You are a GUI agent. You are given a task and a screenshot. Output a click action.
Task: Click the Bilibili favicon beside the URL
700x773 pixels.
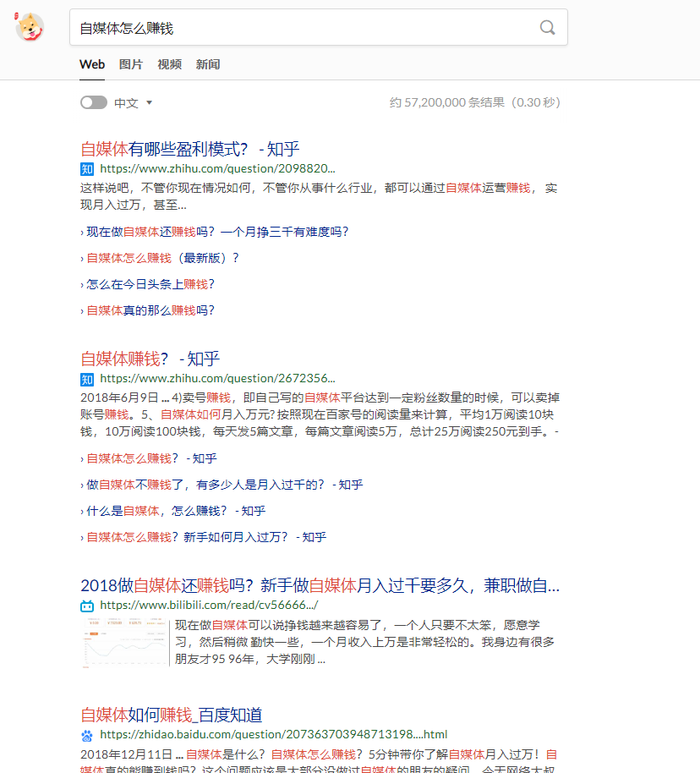87,606
